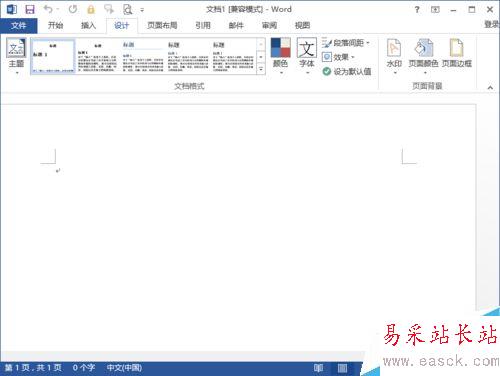The height and width of the screenshot is (376, 500).
Task: Collapse the ribbon with the chevron
Action: pyautogui.click(x=490, y=88)
